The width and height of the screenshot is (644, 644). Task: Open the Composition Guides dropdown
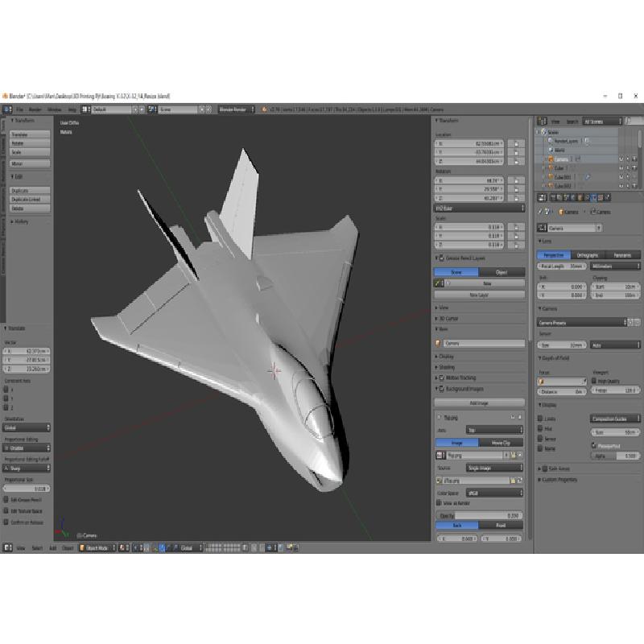coord(615,419)
